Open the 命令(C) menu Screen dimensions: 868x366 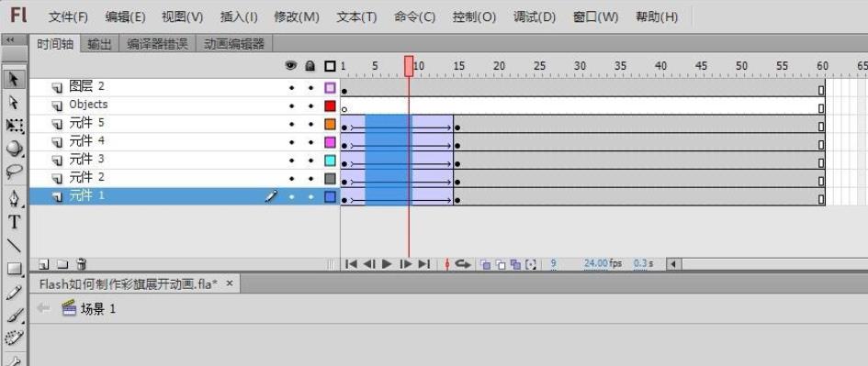click(414, 17)
